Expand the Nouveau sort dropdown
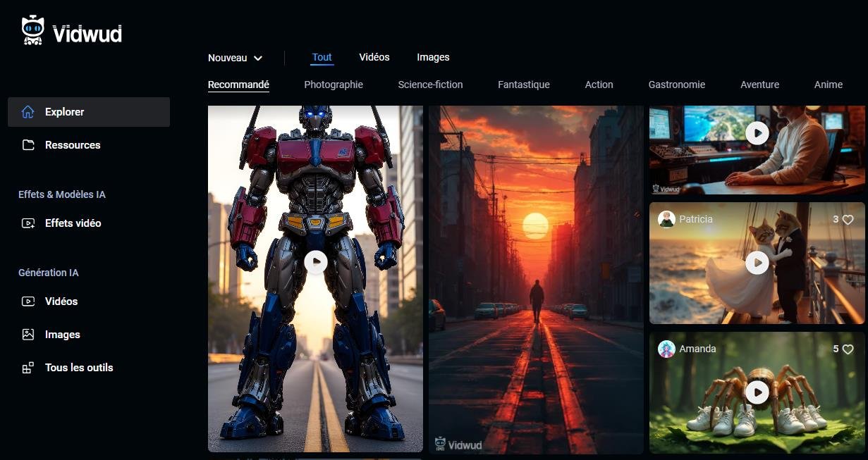 [x=236, y=58]
